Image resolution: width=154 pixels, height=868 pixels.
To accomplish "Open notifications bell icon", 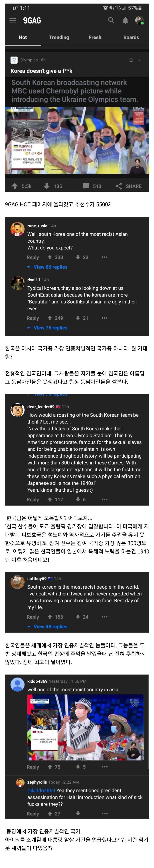I will click(x=125, y=21).
